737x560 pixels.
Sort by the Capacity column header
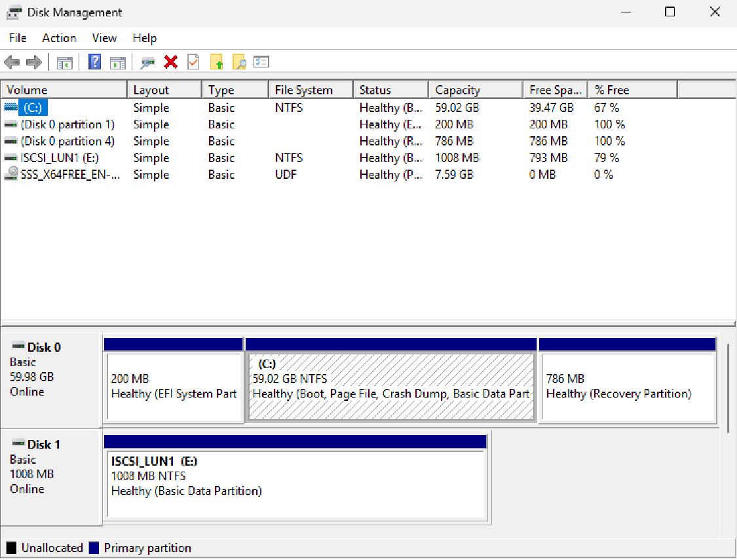point(476,90)
